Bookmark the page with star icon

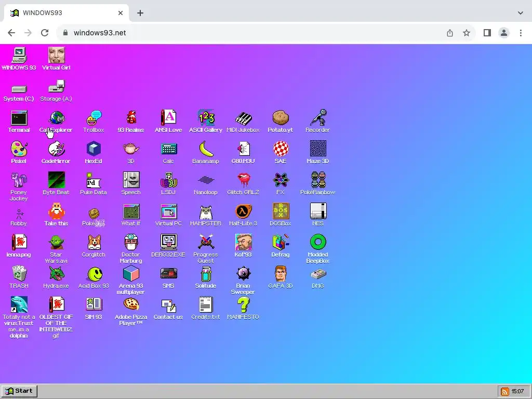click(x=467, y=33)
